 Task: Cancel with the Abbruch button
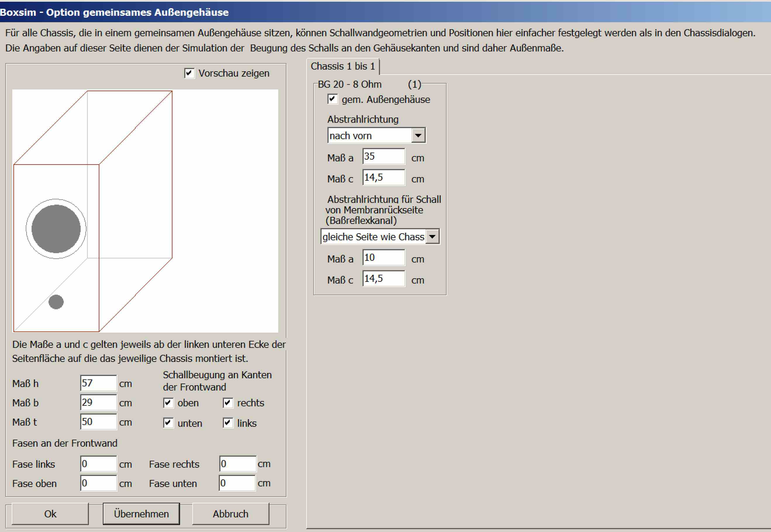(231, 514)
